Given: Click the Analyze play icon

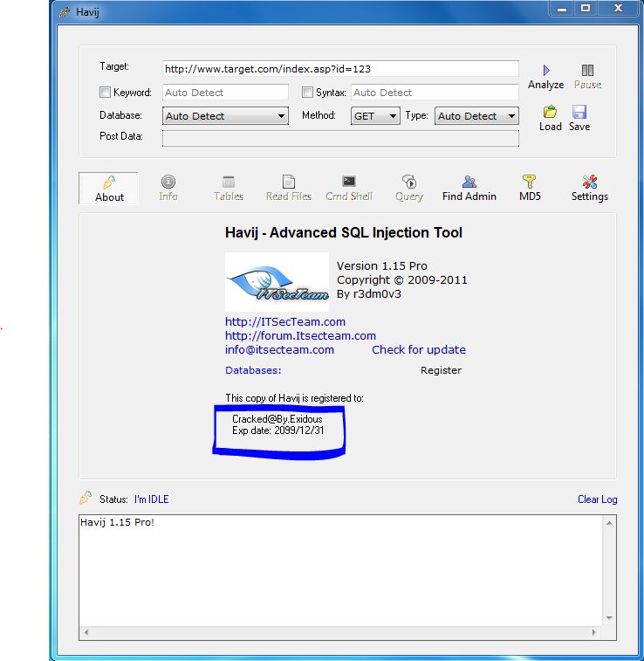Looking at the screenshot, I should pos(546,70).
